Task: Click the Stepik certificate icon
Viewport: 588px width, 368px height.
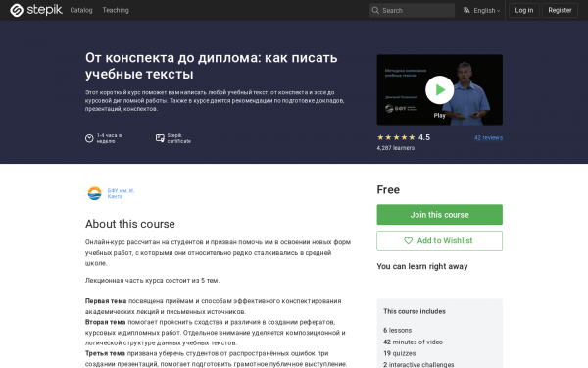Action: tap(160, 138)
